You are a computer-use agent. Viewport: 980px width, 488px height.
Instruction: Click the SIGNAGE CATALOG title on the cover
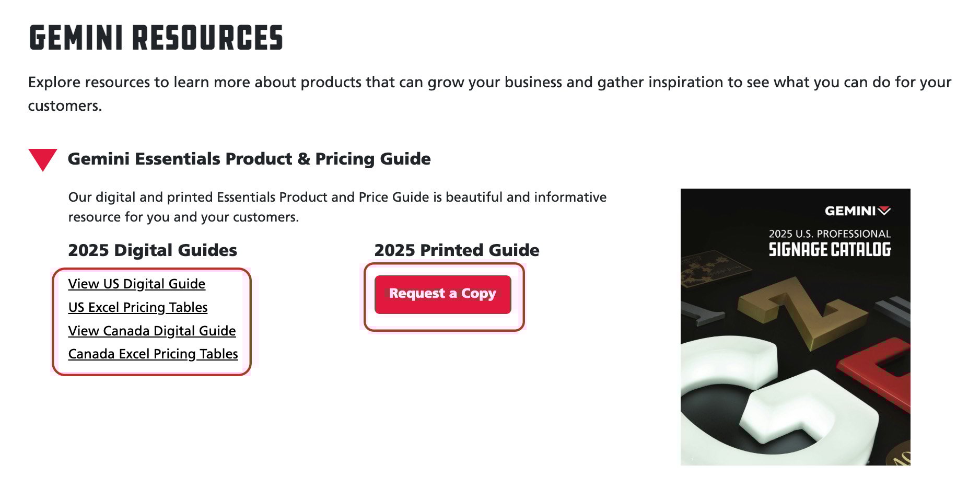830,250
